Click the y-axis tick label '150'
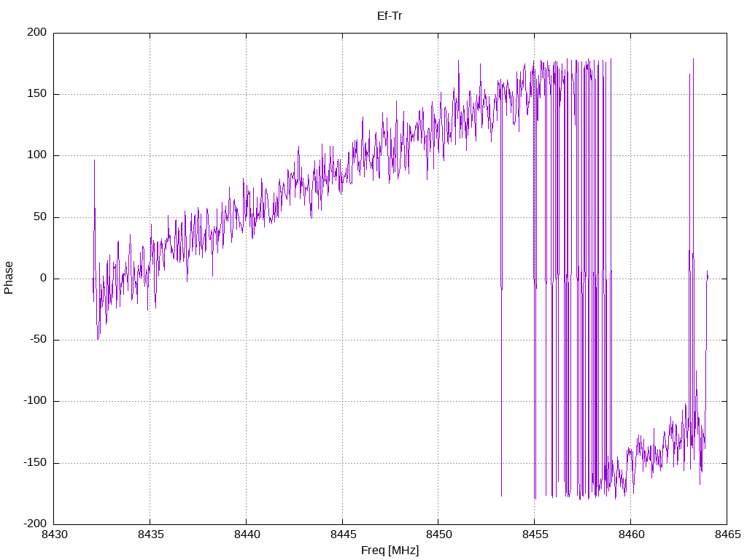The image size is (747, 560). (37, 94)
